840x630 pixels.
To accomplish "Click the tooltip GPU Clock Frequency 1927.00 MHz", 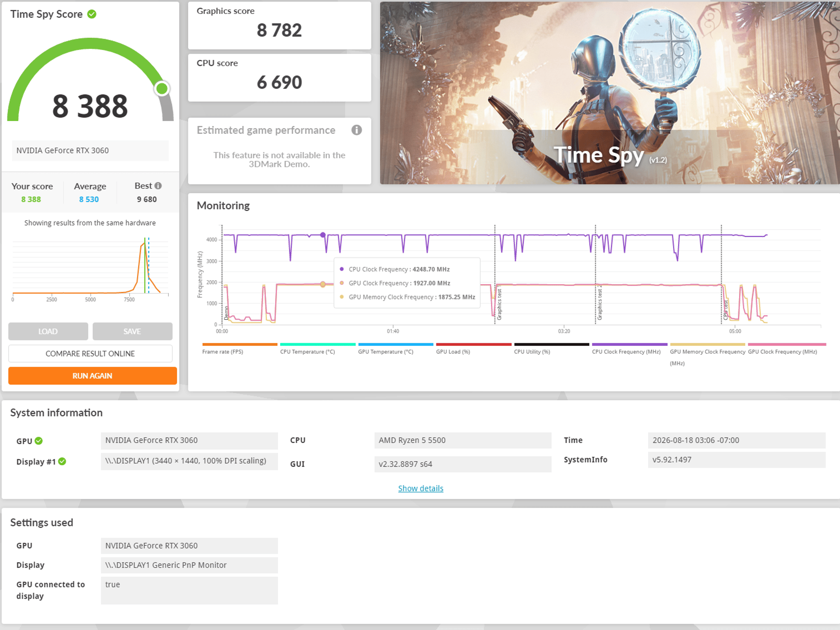I will (399, 283).
